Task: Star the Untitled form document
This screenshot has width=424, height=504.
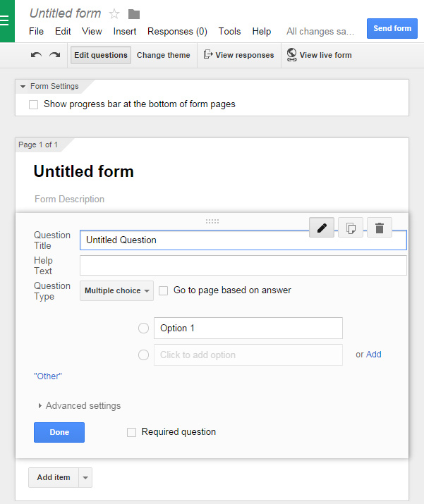Action: pyautogui.click(x=114, y=14)
